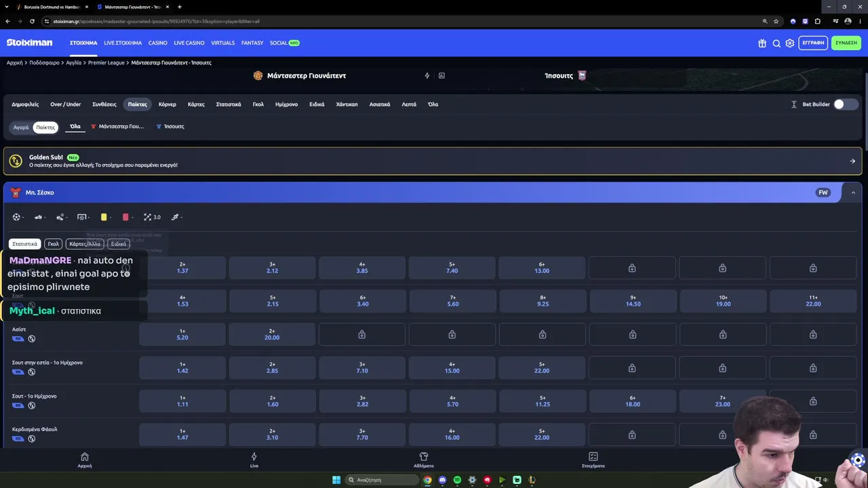Open the VIRTUALS menu item

click(x=223, y=43)
